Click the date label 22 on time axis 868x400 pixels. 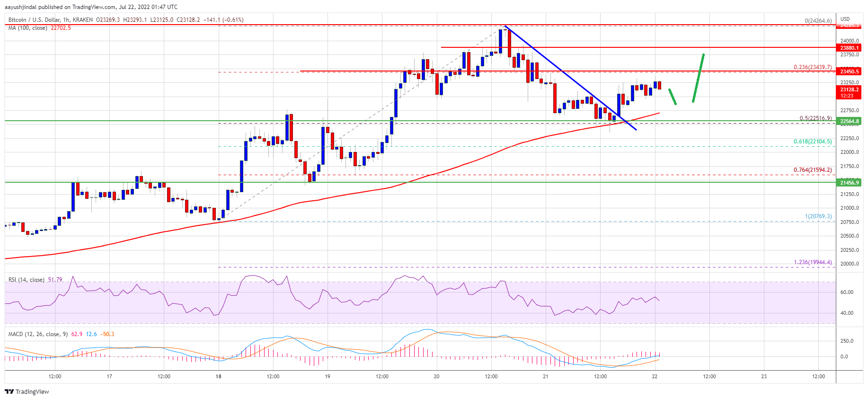click(655, 377)
